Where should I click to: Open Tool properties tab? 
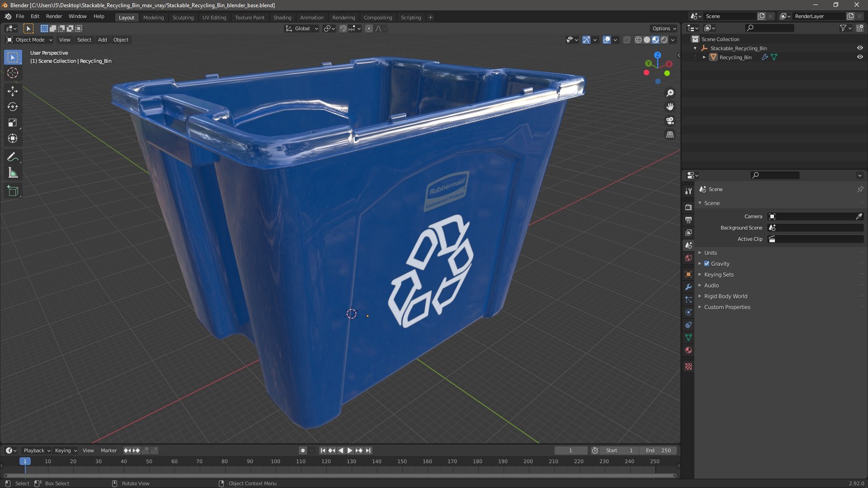pyautogui.click(x=688, y=191)
